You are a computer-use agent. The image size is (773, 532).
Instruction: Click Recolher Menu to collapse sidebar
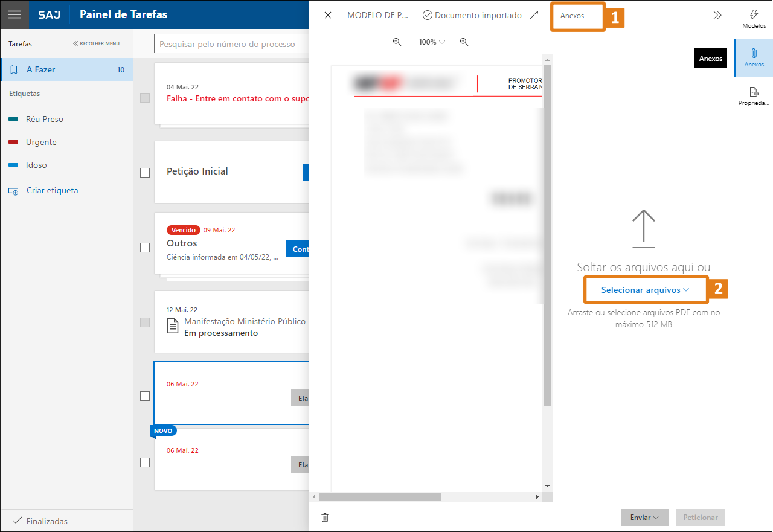tap(96, 43)
